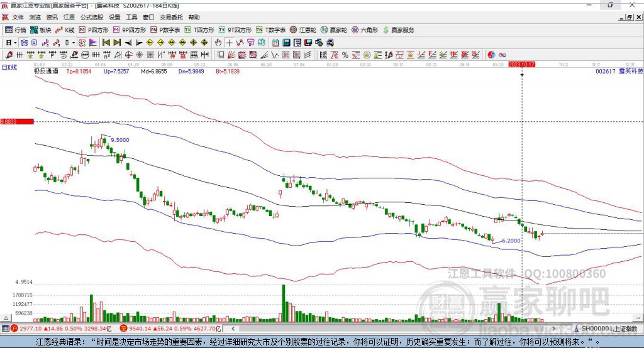Select the red pencil drawing tool
The image size is (644, 348).
[8, 55]
